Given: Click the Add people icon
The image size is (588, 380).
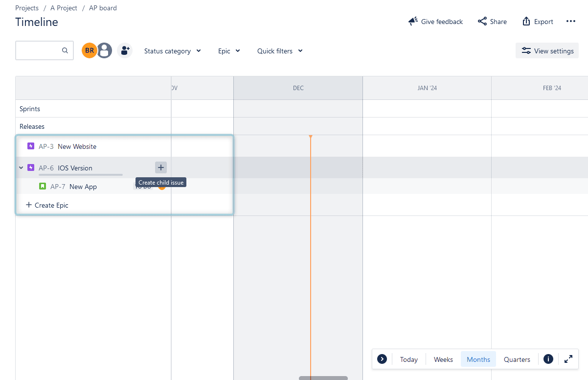Looking at the screenshot, I should (x=125, y=50).
